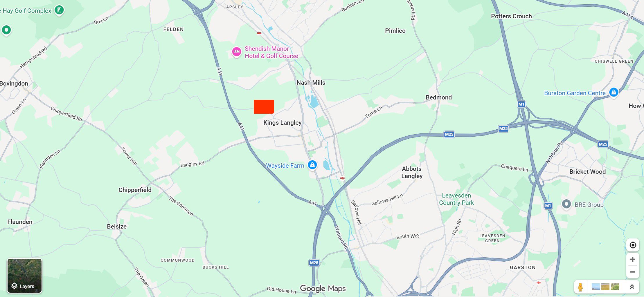Click the Kings Langley railway station symbol

click(342, 178)
